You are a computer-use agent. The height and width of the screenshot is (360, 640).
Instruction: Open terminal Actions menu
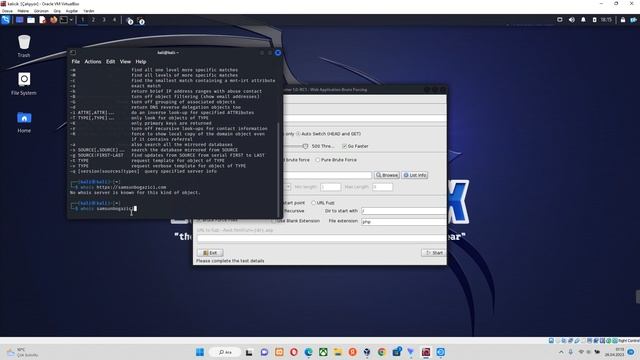93,62
